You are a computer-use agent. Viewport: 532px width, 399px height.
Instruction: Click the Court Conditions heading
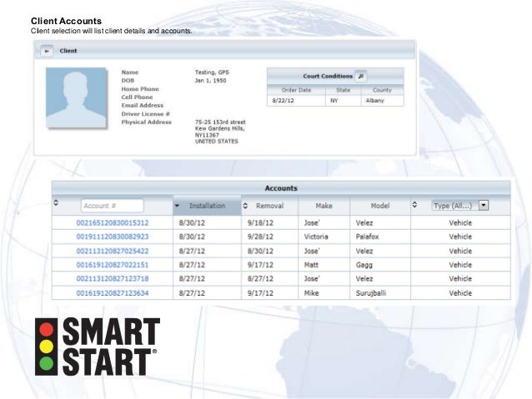pos(328,77)
